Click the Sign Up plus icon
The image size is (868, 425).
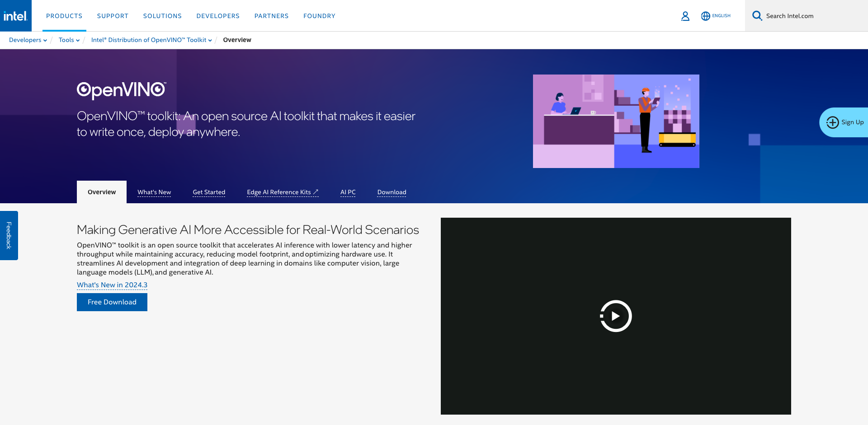[832, 122]
